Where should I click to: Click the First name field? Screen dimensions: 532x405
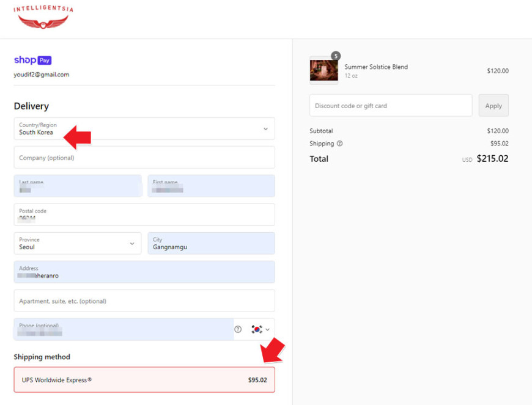point(212,186)
